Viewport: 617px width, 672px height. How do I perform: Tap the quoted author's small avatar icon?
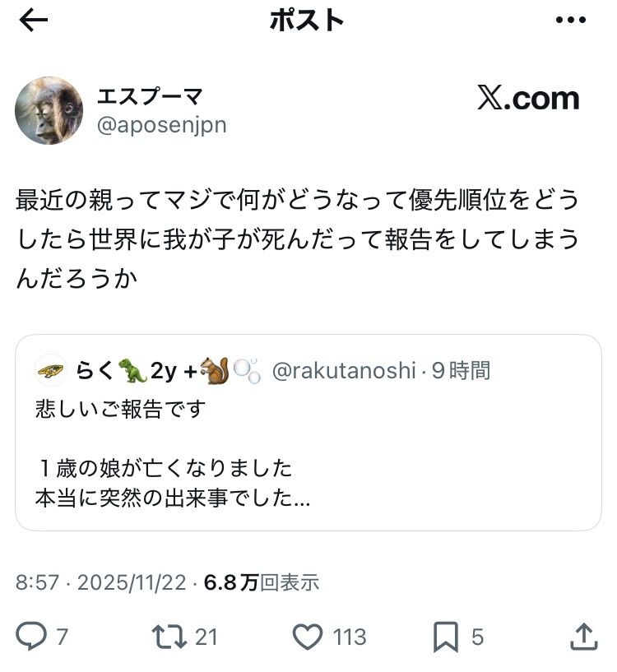(51, 371)
